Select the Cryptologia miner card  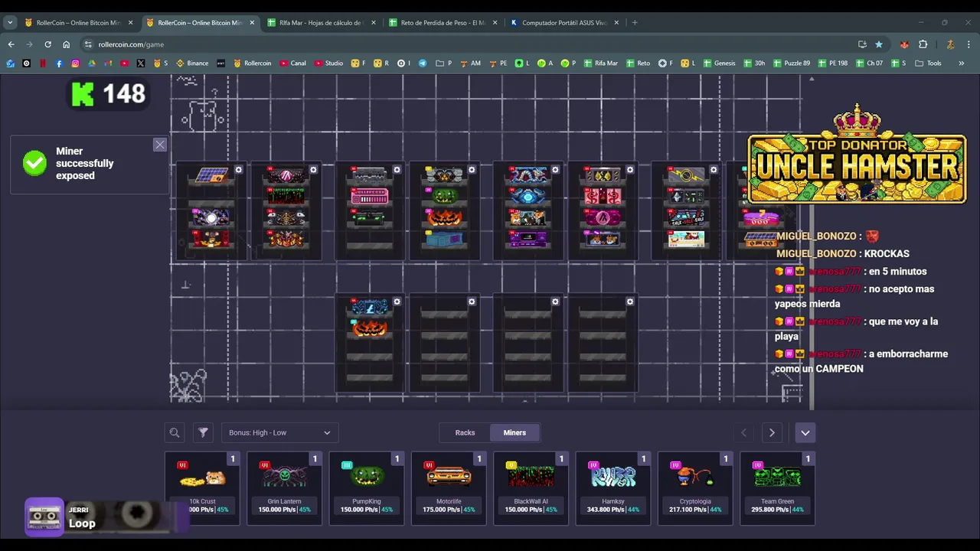[695, 488]
